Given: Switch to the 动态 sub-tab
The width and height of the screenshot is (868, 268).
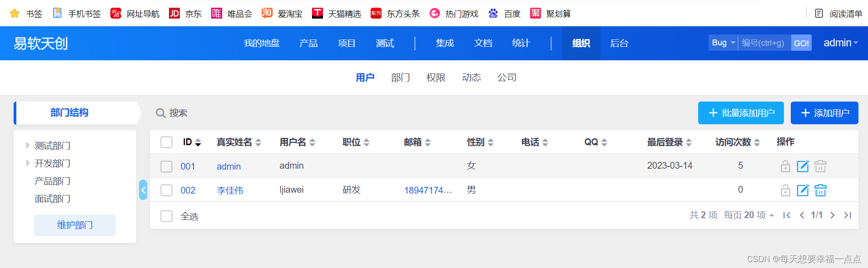Looking at the screenshot, I should pyautogui.click(x=471, y=78).
